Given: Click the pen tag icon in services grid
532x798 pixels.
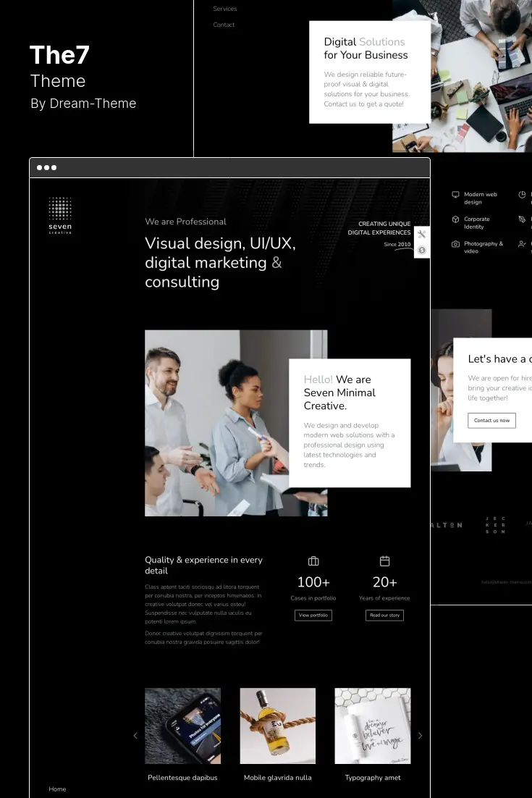Looking at the screenshot, I should 522,219.
